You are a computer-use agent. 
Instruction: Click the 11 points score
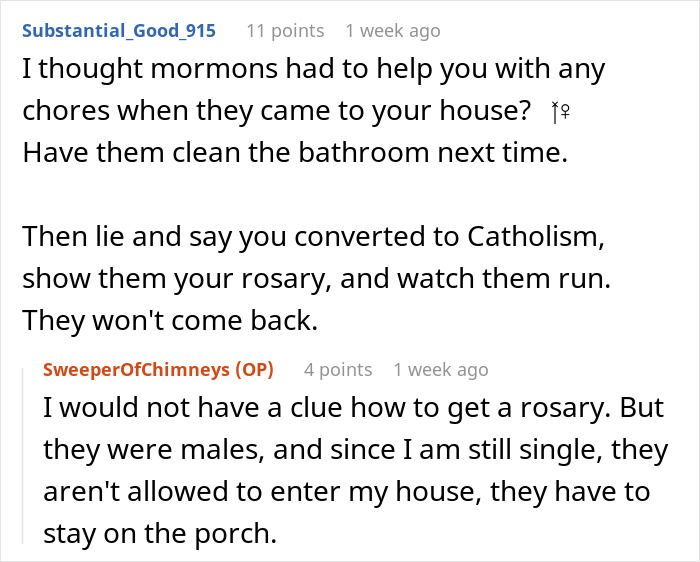click(285, 31)
